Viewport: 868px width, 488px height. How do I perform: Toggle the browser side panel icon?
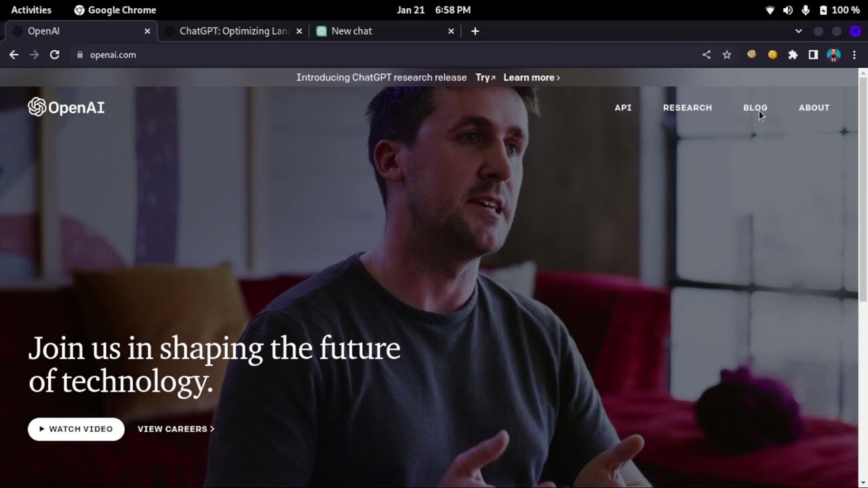[813, 55]
